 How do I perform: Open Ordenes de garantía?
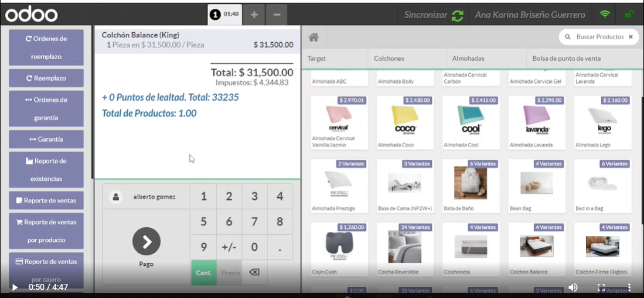coord(46,109)
